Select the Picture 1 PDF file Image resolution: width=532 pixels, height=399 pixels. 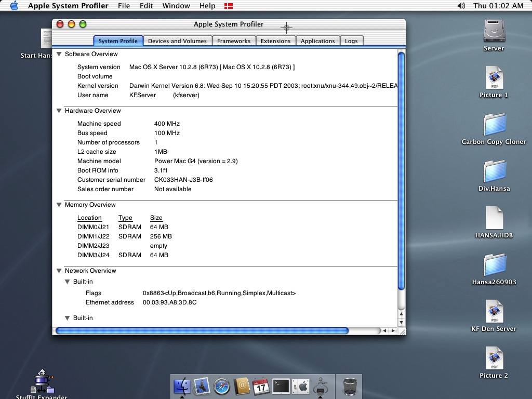point(494,78)
